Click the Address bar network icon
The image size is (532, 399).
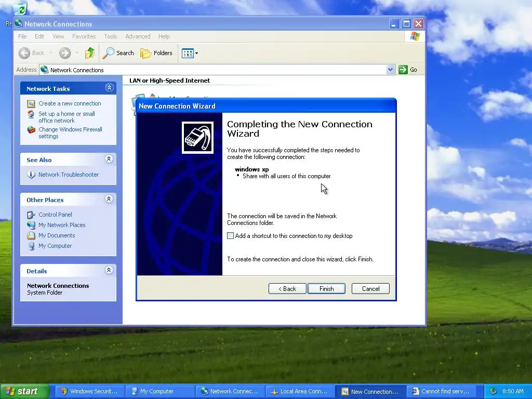click(44, 70)
